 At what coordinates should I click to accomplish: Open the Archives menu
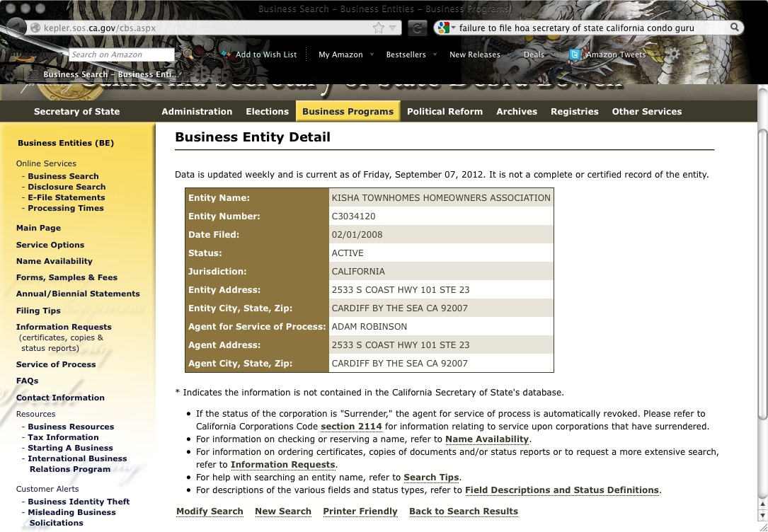pos(517,112)
